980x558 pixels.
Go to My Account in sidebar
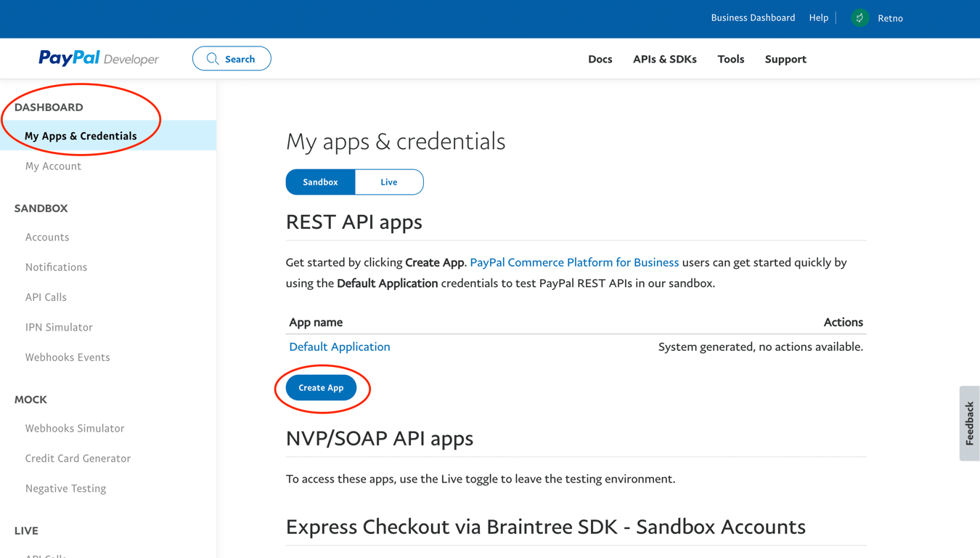click(x=53, y=166)
